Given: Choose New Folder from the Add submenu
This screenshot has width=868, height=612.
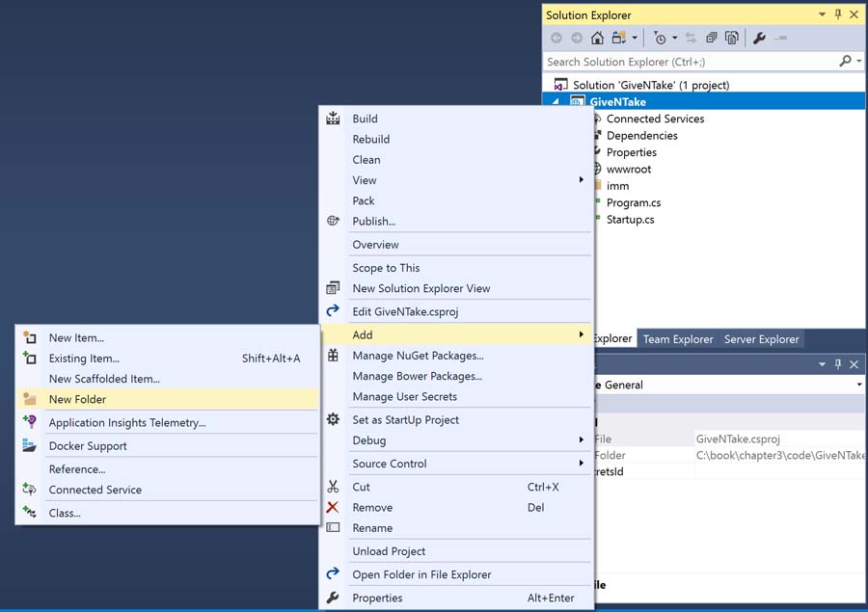Looking at the screenshot, I should (x=77, y=399).
